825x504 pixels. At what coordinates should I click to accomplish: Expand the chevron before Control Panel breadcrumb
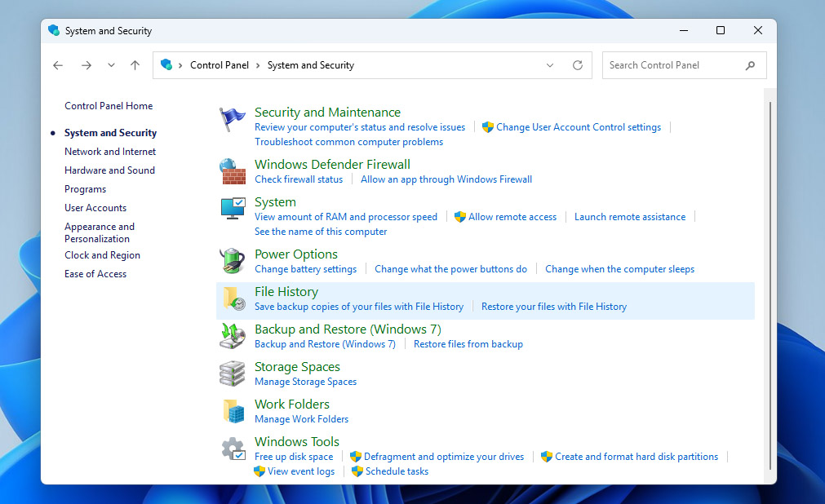point(180,65)
